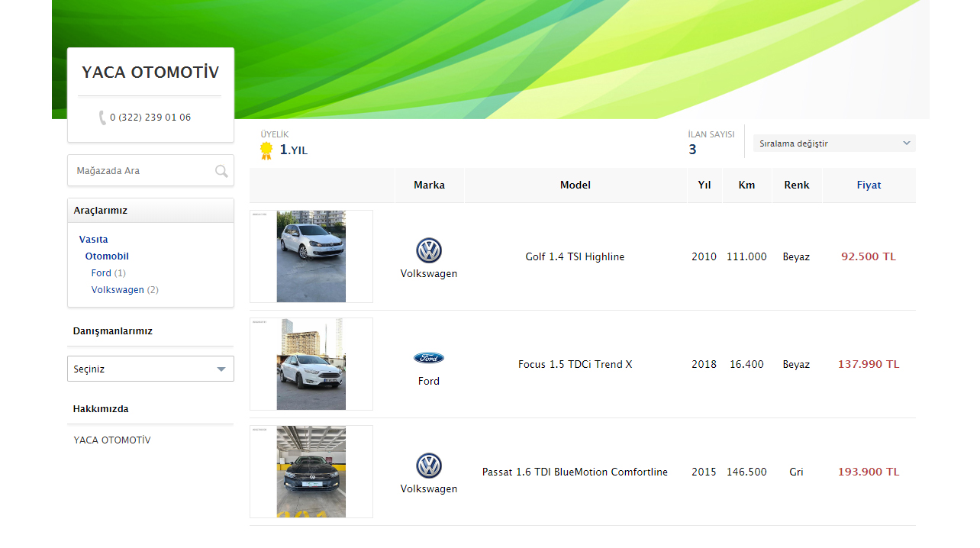Image resolution: width=980 pixels, height=548 pixels.
Task: Click the phone icon beside the store number
Action: pyautogui.click(x=102, y=118)
